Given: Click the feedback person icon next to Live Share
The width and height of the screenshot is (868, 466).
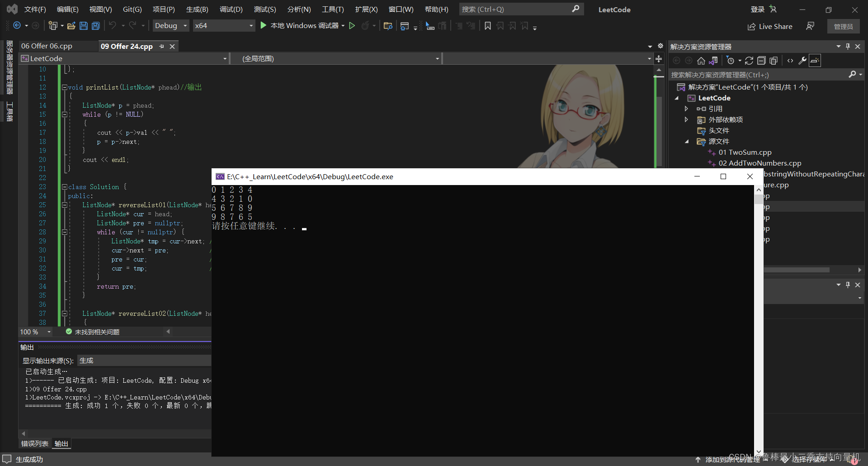Looking at the screenshot, I should [810, 26].
